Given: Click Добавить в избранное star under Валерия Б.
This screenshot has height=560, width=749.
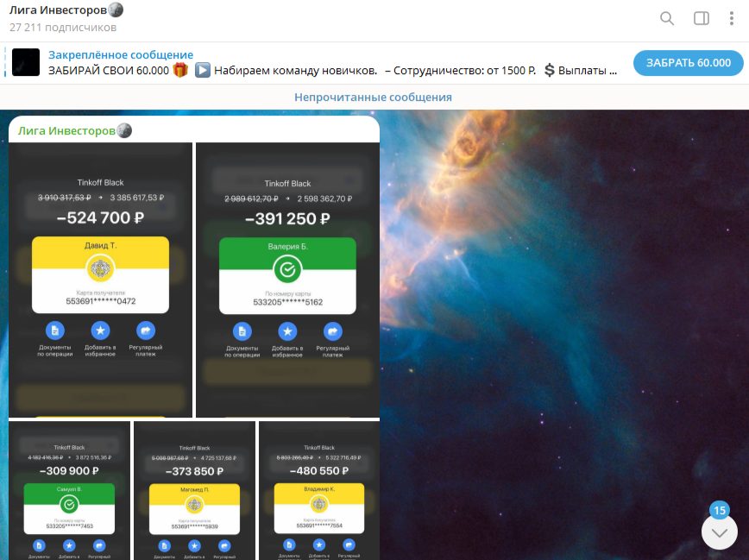Looking at the screenshot, I should 287,331.
